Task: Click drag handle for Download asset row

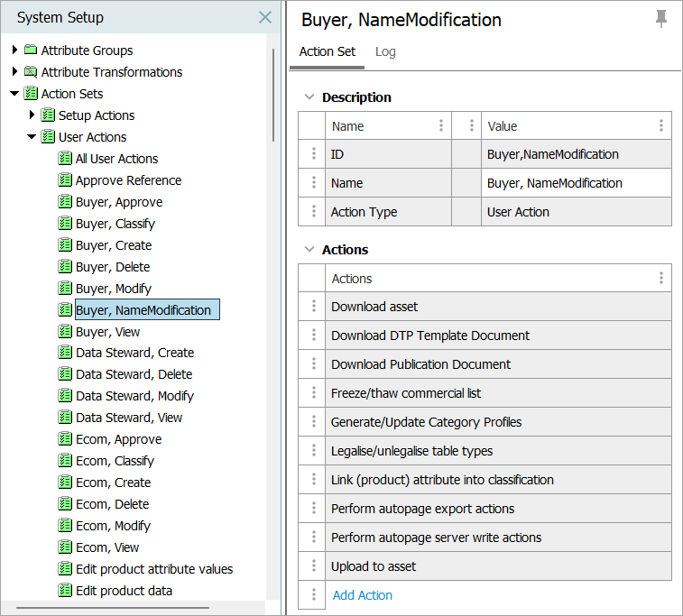Action: pyautogui.click(x=313, y=307)
